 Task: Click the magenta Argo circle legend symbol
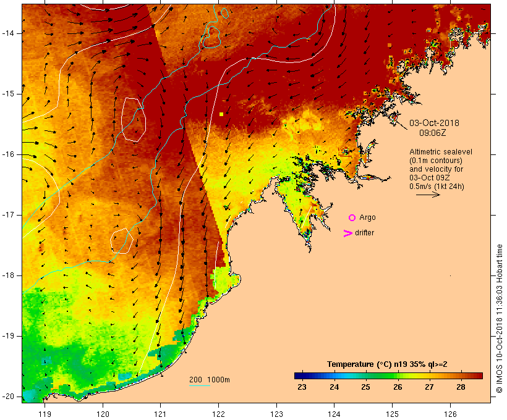click(352, 218)
